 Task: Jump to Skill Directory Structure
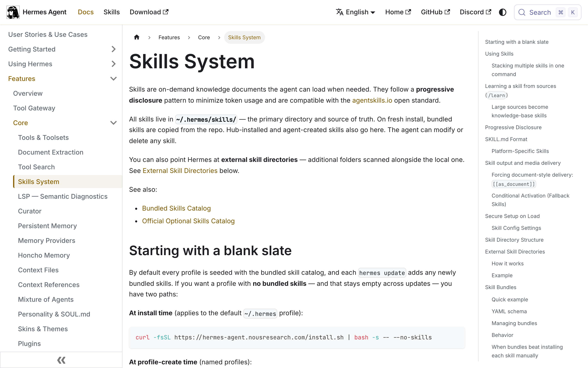point(514,240)
